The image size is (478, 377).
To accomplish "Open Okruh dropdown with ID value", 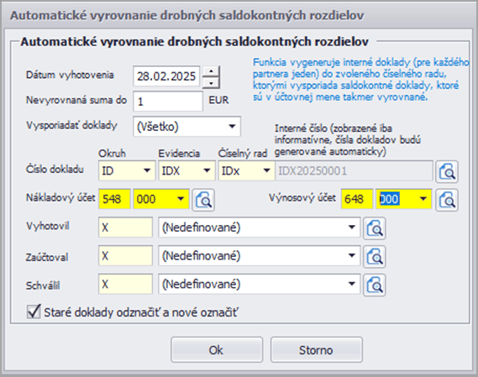I will pos(127,171).
